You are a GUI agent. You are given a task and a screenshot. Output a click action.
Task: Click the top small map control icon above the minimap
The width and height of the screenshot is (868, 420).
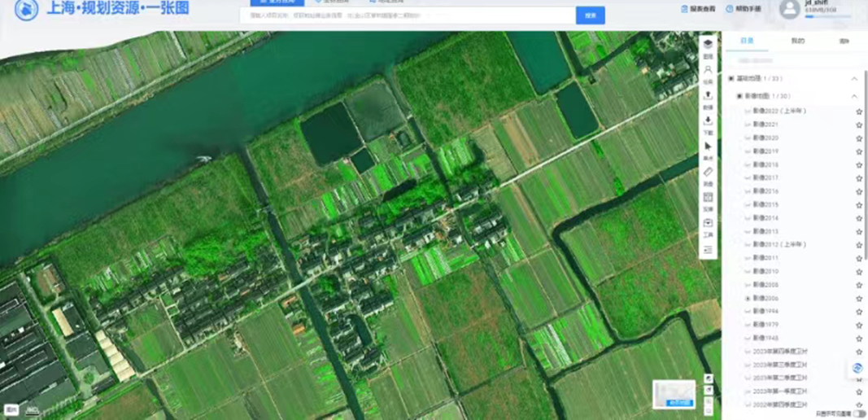(708, 378)
